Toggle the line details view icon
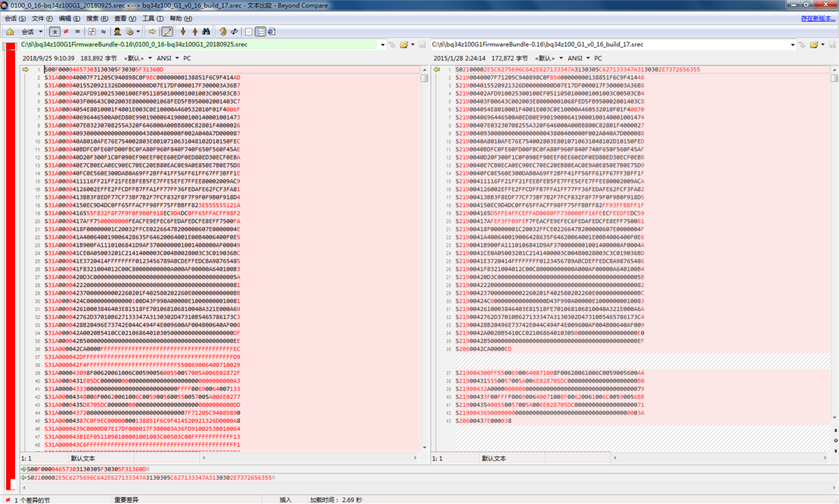839x504 pixels. pyautogui.click(x=261, y=31)
